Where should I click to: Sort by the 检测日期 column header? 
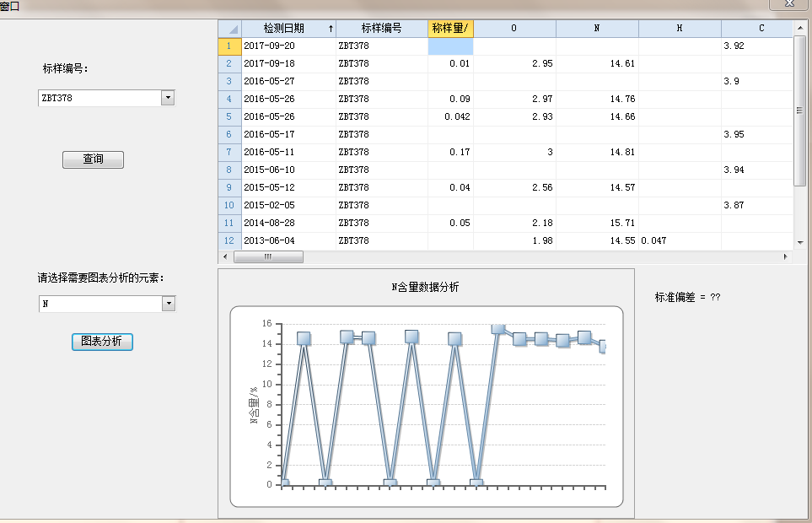pyautogui.click(x=289, y=29)
